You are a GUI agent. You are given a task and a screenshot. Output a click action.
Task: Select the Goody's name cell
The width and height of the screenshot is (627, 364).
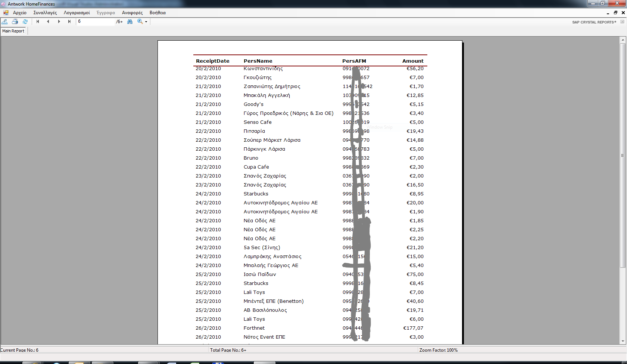tap(253, 104)
